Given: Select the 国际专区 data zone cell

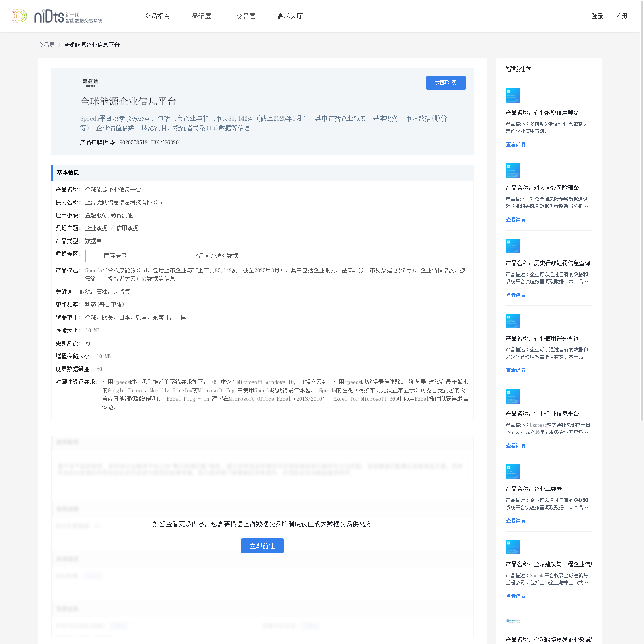Looking at the screenshot, I should pyautogui.click(x=116, y=256).
